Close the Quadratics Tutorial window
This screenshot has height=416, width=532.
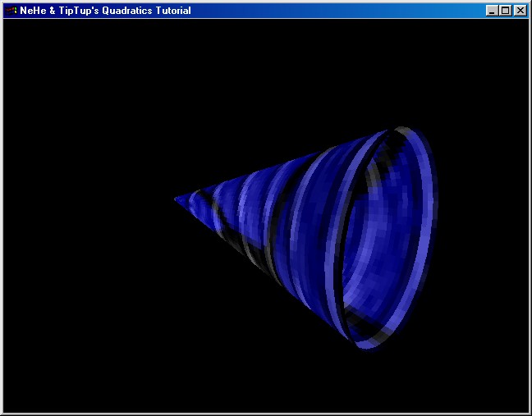pos(520,11)
